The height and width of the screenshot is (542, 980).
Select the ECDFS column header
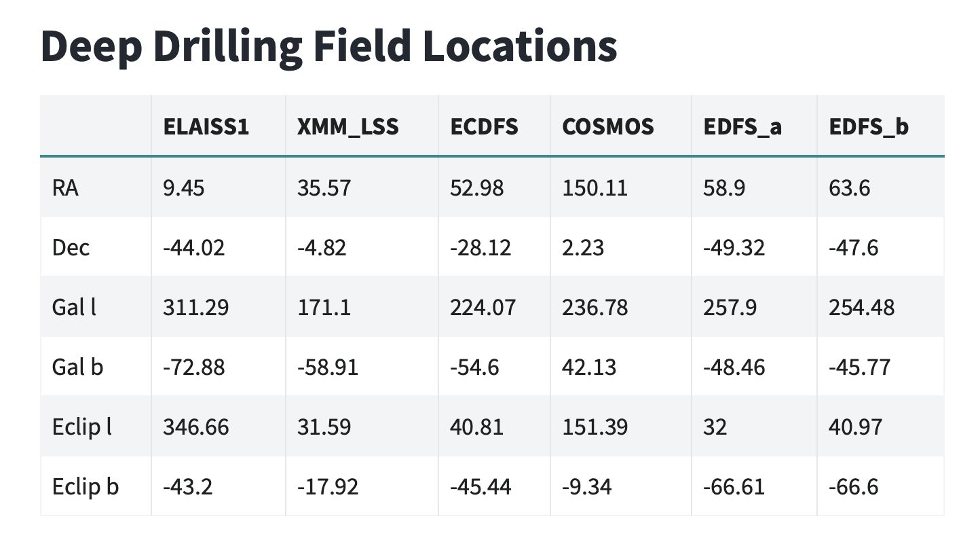click(484, 127)
